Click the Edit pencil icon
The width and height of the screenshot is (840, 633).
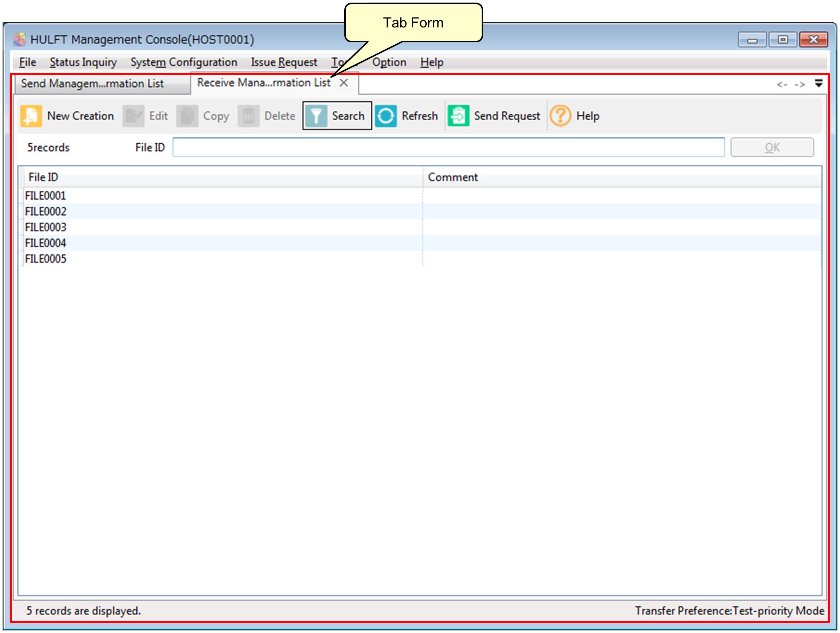133,116
